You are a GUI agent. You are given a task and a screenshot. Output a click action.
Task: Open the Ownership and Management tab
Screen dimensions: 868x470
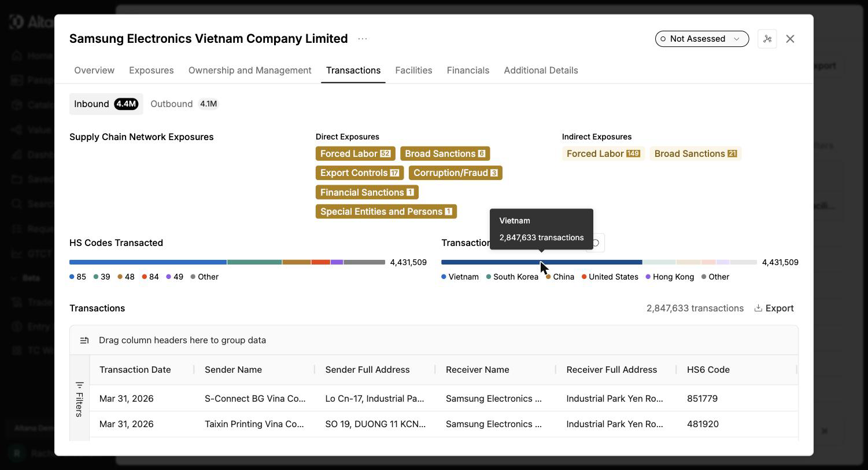tap(250, 70)
